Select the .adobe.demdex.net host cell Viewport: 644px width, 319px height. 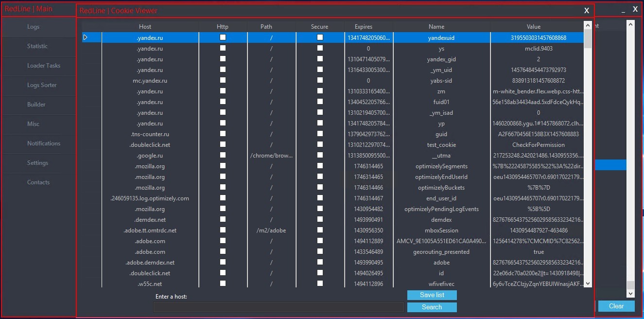(x=150, y=262)
